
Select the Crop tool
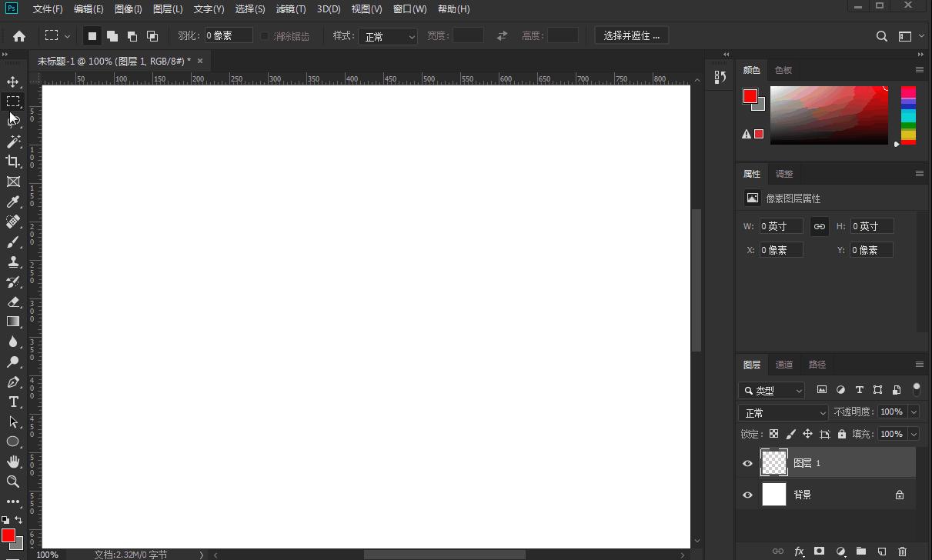coord(12,162)
